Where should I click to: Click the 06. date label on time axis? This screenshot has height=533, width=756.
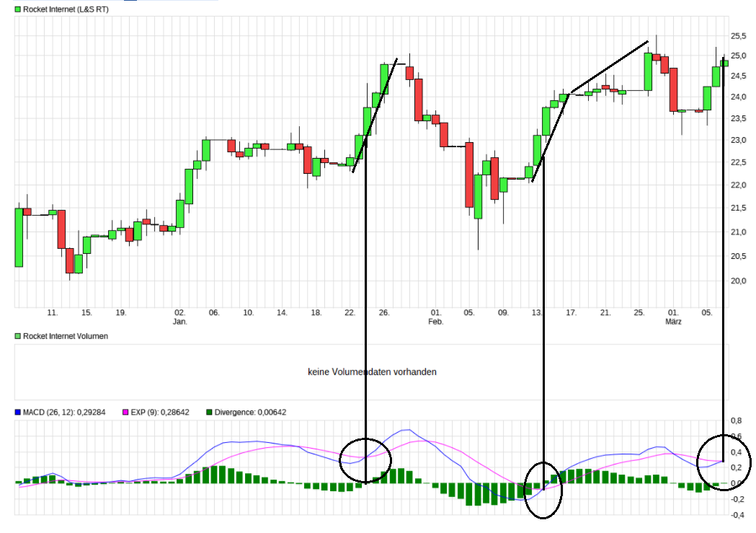(214, 313)
